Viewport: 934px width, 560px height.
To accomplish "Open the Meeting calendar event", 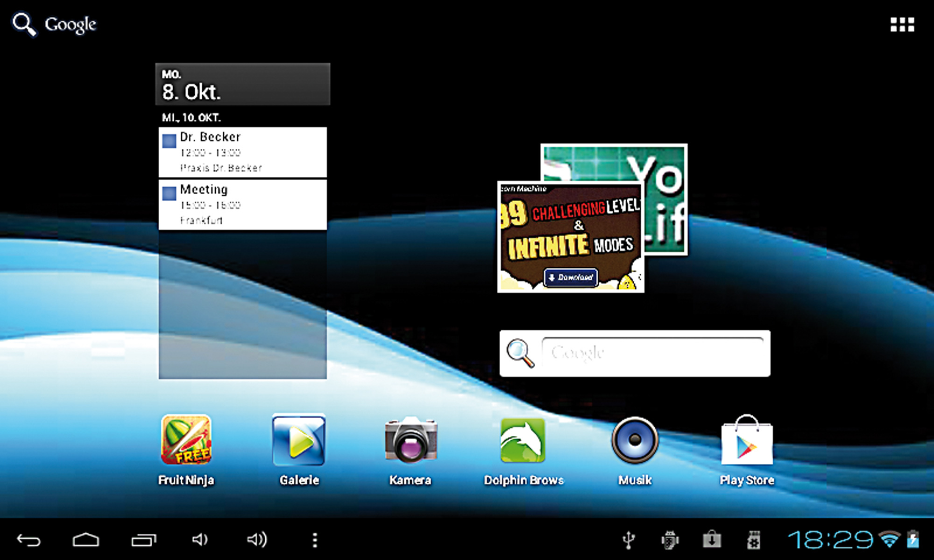I will (242, 204).
